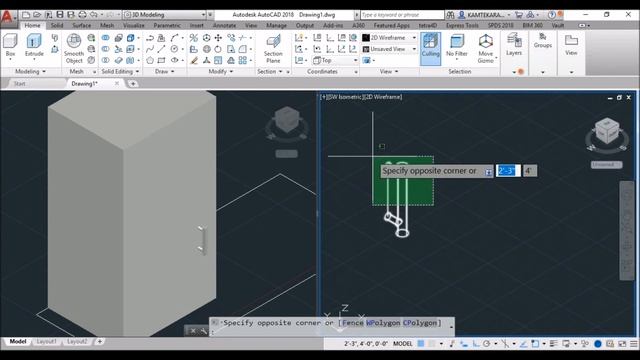Click the Solid Union icon
Viewport: 640px width, 360px height.
pos(105,38)
